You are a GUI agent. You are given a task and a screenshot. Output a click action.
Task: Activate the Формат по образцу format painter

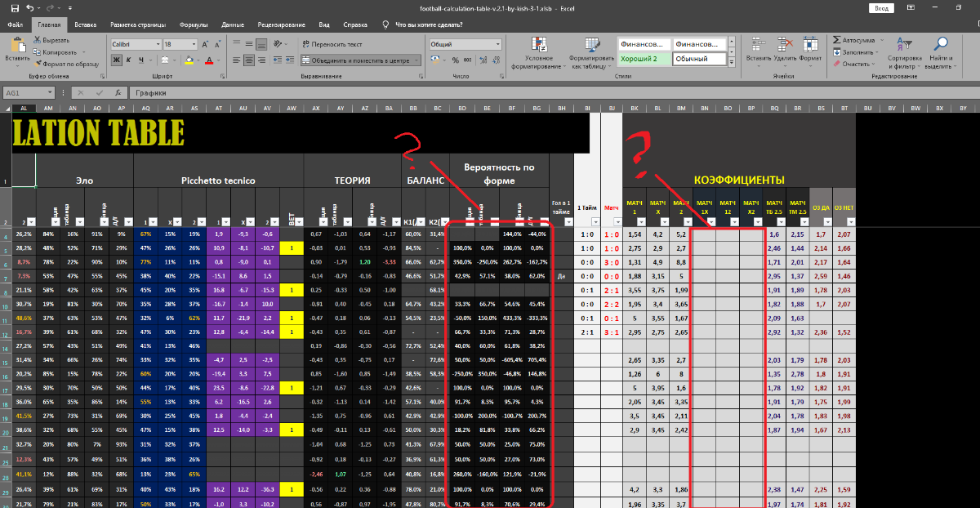66,63
